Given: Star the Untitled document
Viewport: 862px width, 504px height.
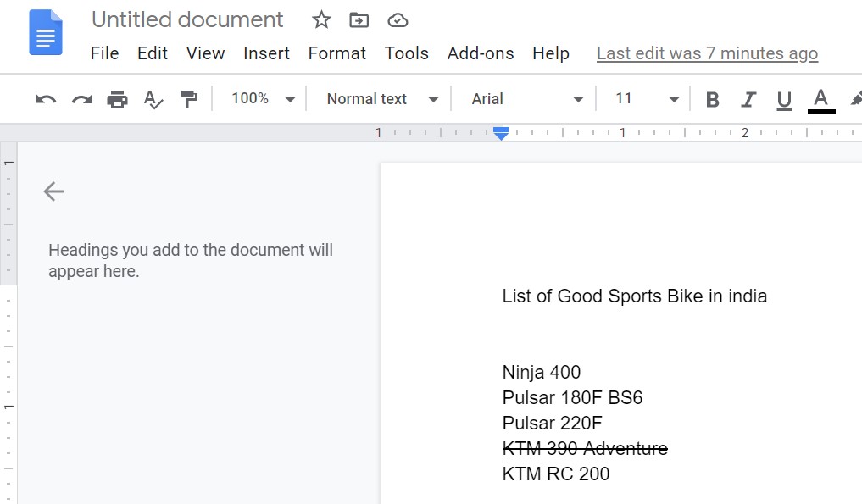Looking at the screenshot, I should tap(321, 20).
